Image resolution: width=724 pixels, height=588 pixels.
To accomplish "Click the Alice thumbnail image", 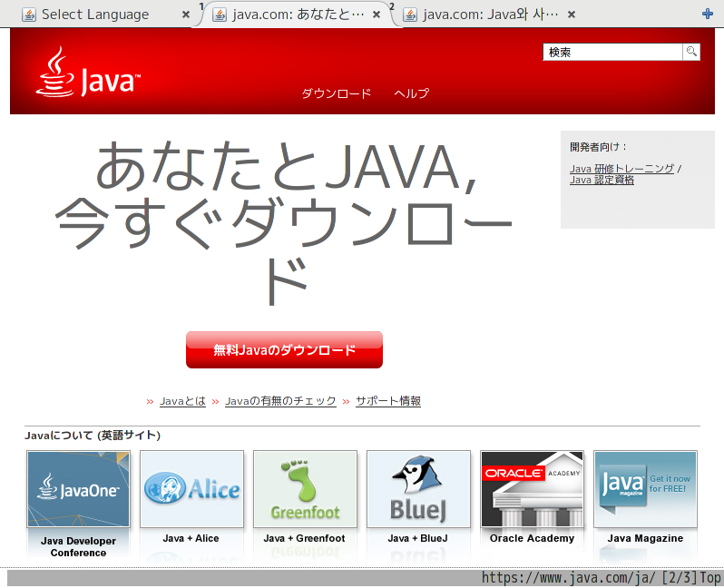I will (191, 489).
